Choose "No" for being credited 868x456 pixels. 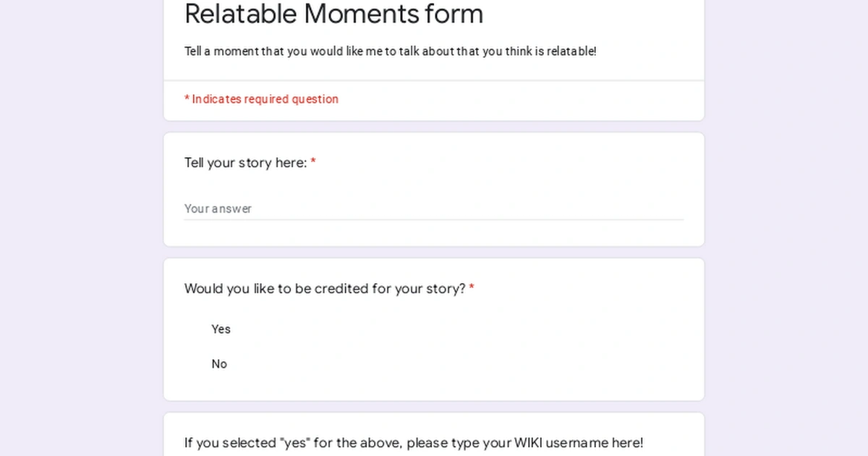point(219,364)
